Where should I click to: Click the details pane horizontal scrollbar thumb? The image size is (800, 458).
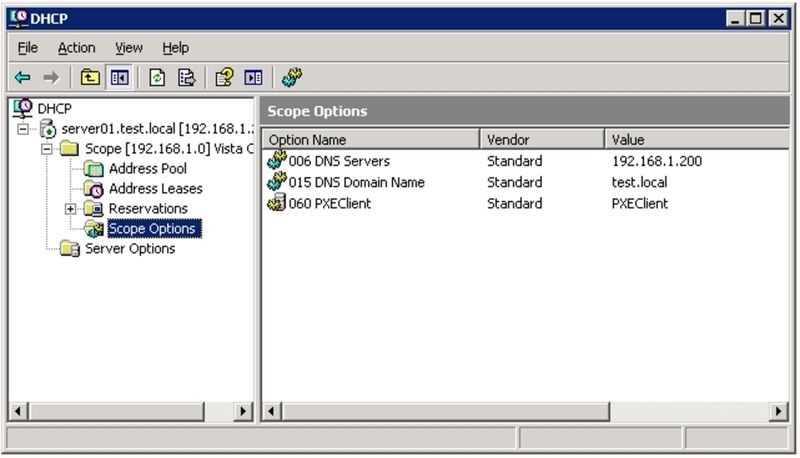point(445,411)
